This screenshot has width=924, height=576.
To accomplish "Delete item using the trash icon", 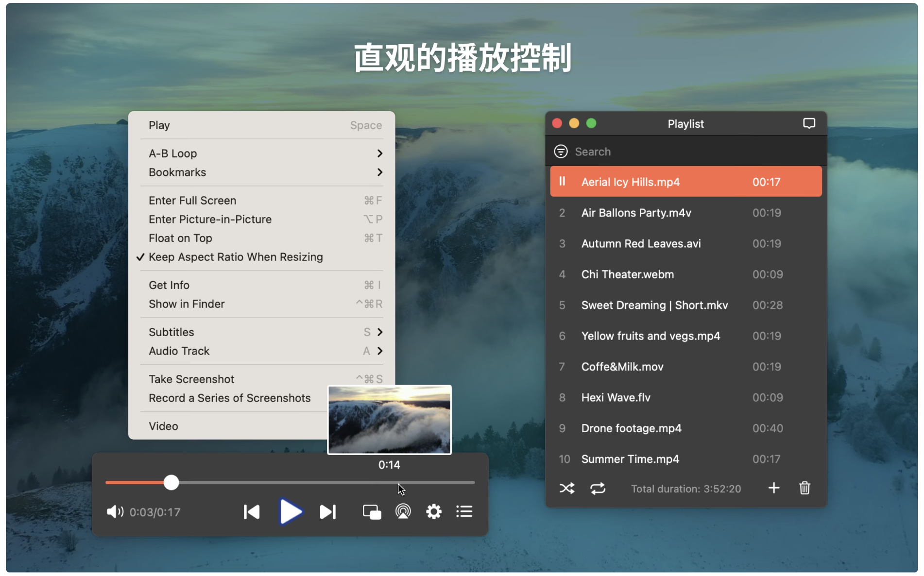I will click(804, 488).
